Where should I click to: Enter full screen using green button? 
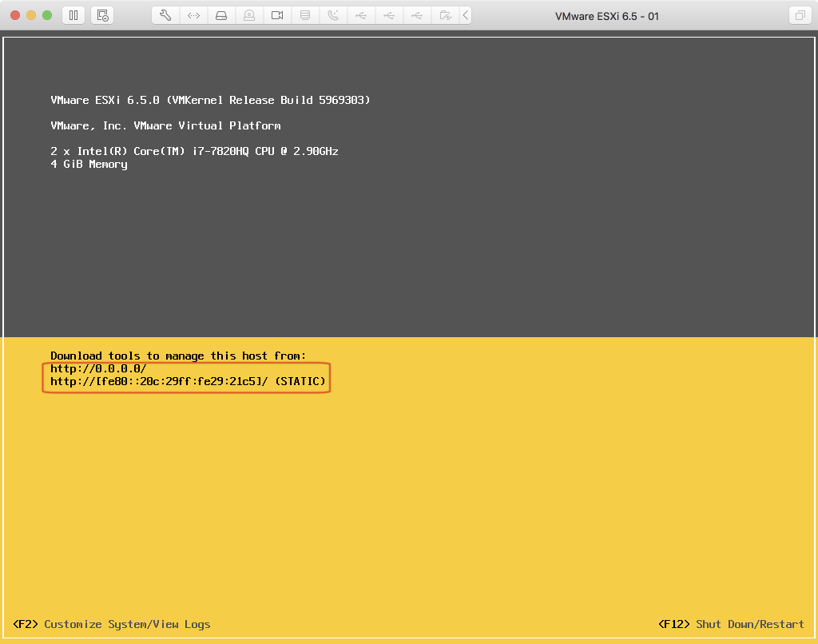(47, 15)
